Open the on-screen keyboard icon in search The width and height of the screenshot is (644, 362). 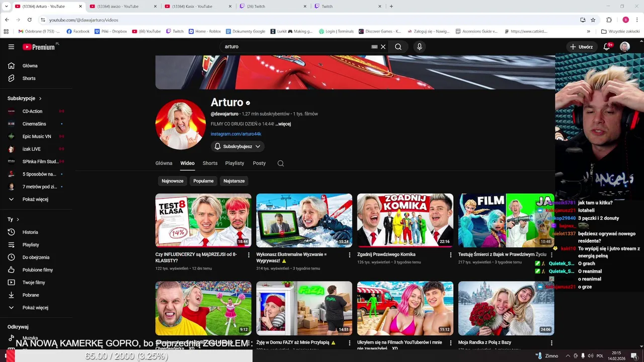(x=374, y=47)
